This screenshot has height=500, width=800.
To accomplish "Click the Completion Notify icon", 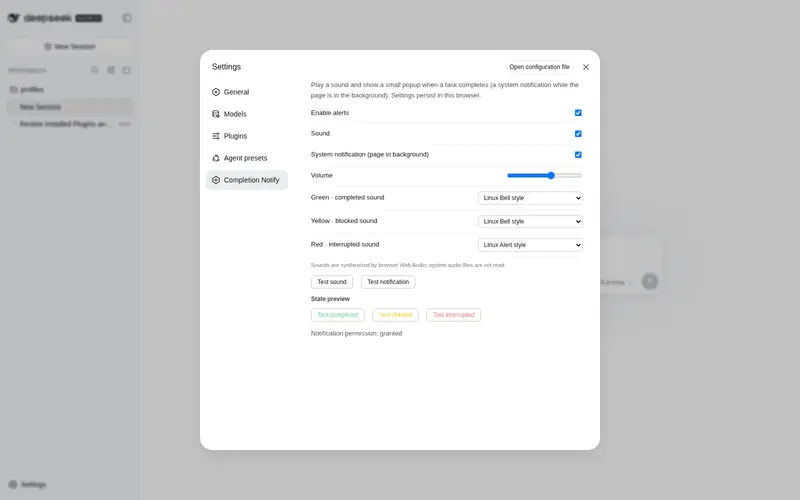I will [x=216, y=180].
